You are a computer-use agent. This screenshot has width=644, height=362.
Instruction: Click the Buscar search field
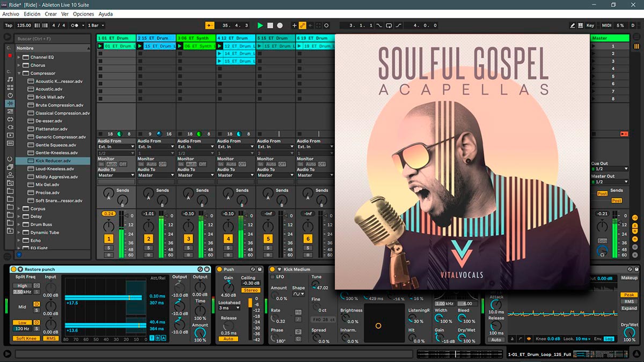pyautogui.click(x=52, y=39)
